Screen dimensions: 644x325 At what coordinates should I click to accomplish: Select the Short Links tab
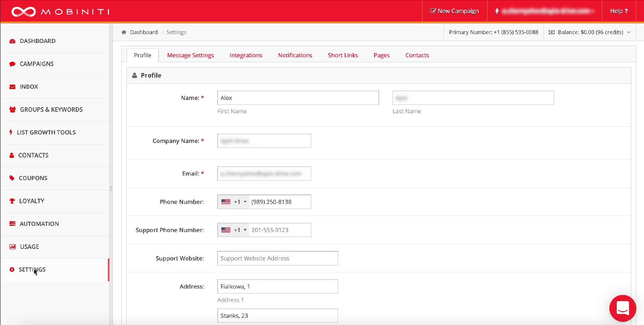coord(343,55)
